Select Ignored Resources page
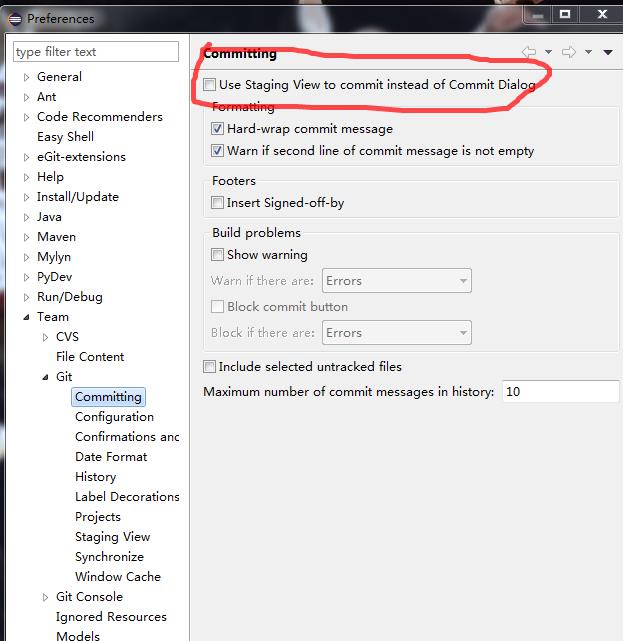623x641 pixels. 111,616
